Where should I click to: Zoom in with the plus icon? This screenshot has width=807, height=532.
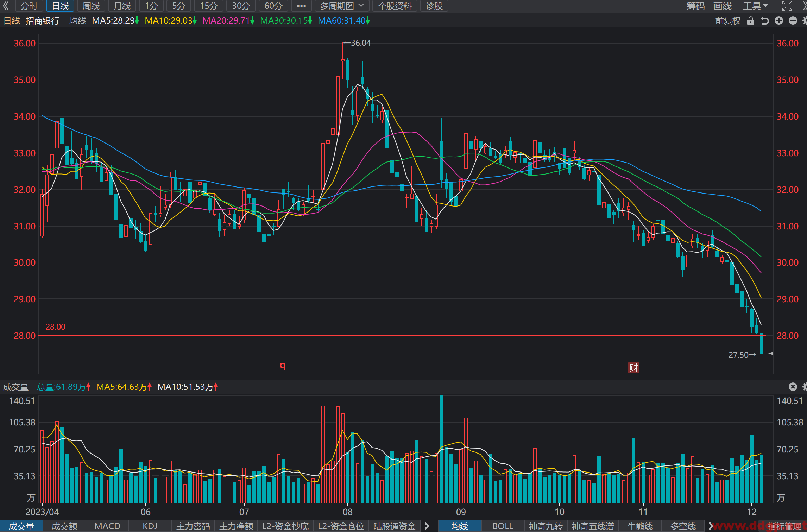point(779,21)
